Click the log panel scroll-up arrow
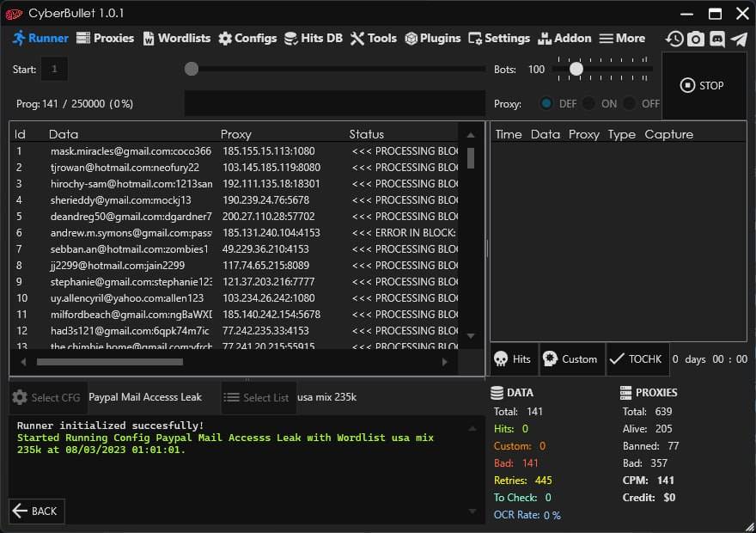Image resolution: width=756 pixels, height=533 pixels. click(471, 427)
